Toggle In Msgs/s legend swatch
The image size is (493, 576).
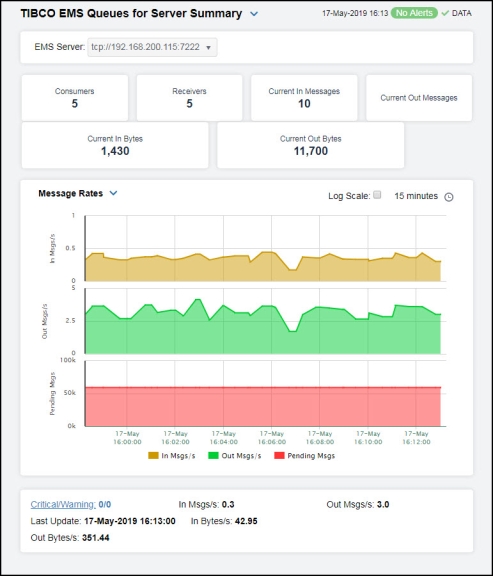(x=153, y=456)
